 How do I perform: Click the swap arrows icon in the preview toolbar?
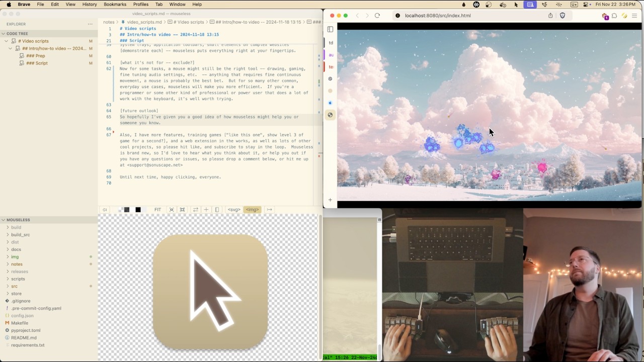click(195, 210)
